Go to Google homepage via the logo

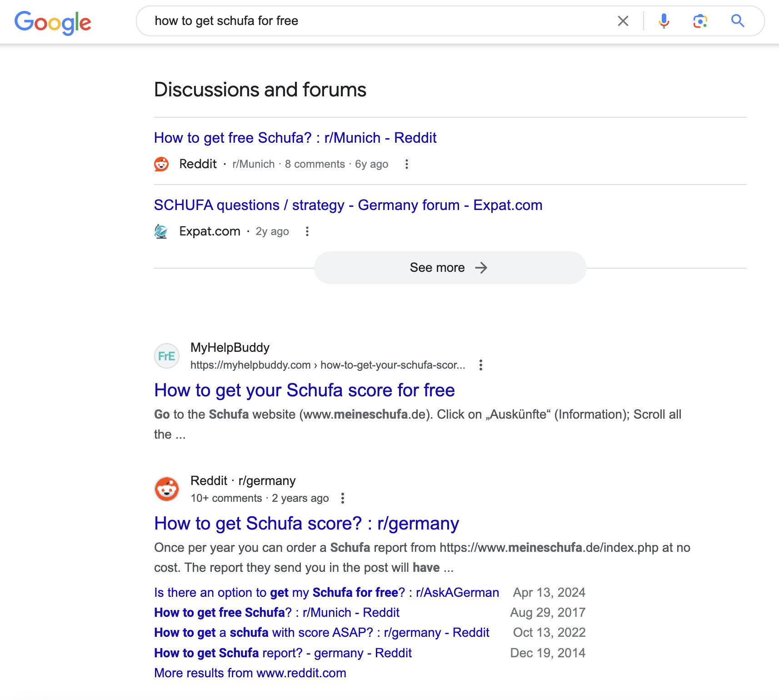(x=53, y=21)
